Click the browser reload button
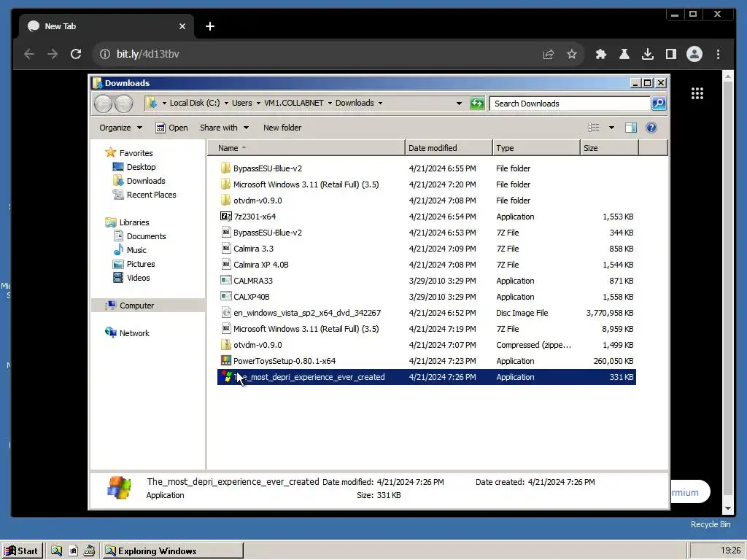747x560 pixels. tap(76, 54)
